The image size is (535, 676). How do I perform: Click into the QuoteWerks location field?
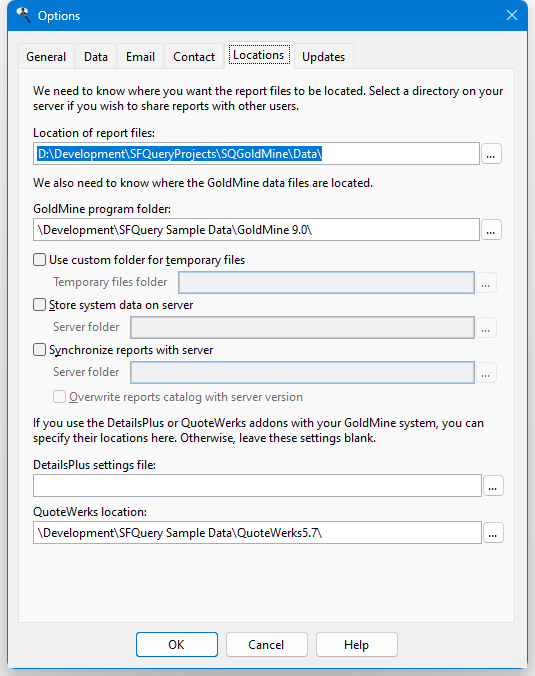257,533
